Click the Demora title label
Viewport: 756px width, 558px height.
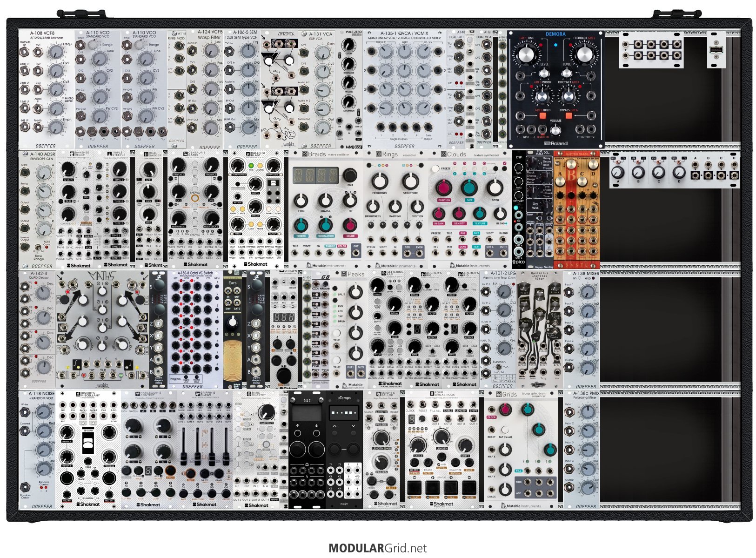(555, 34)
